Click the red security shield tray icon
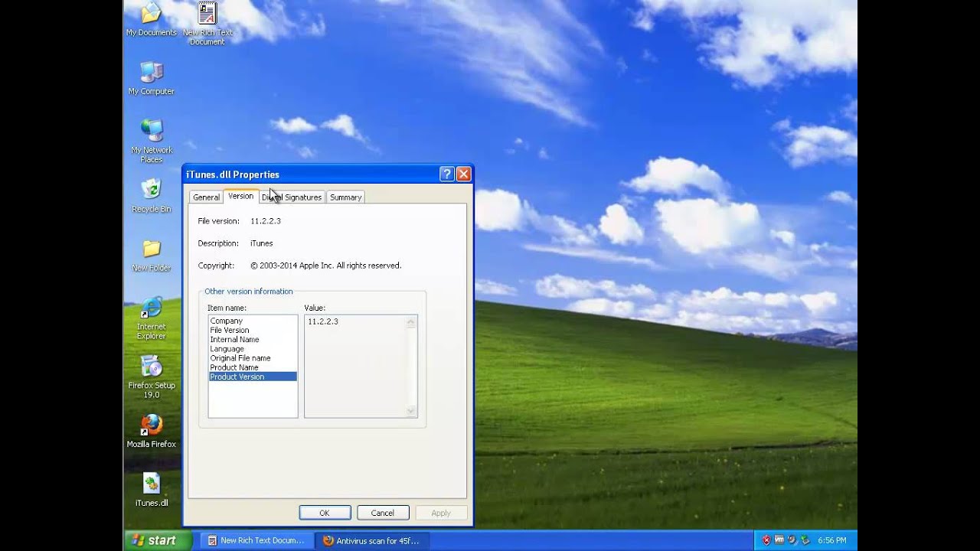Viewport: 980px width, 551px height. coord(766,540)
